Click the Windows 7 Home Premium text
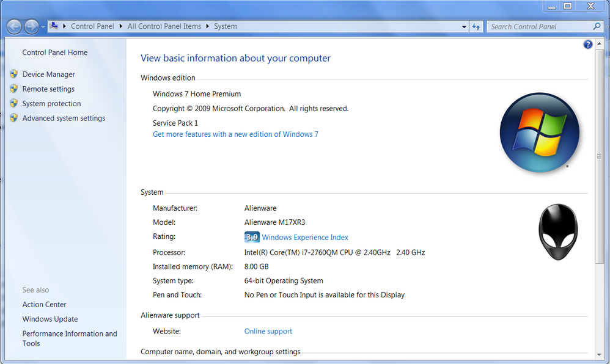610x364 pixels. tap(197, 93)
